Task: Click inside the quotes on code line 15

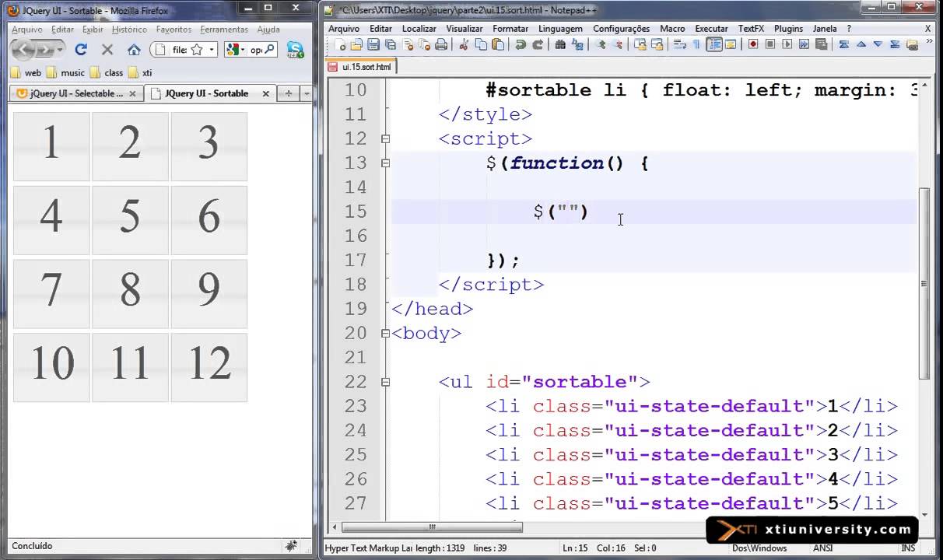Action: 567,211
